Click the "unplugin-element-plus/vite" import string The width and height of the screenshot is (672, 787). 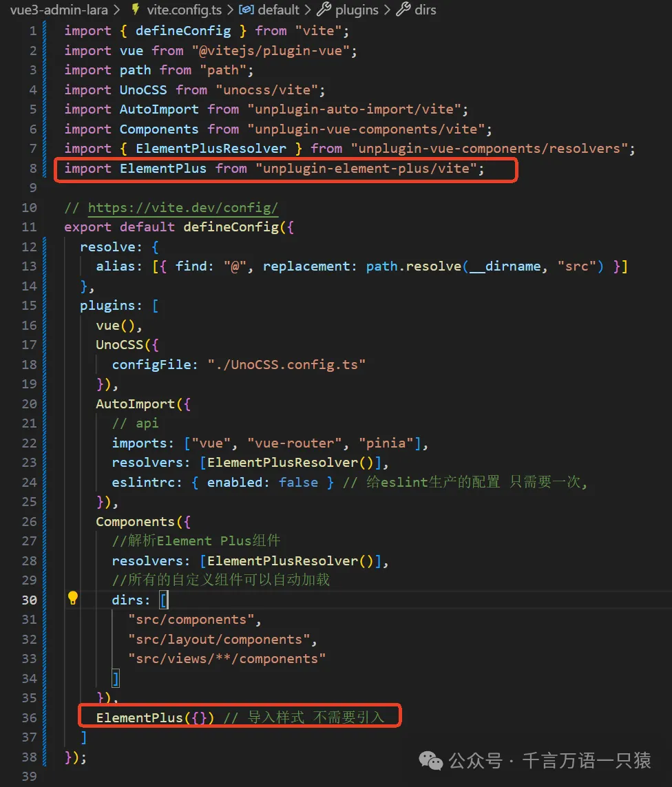(x=370, y=169)
